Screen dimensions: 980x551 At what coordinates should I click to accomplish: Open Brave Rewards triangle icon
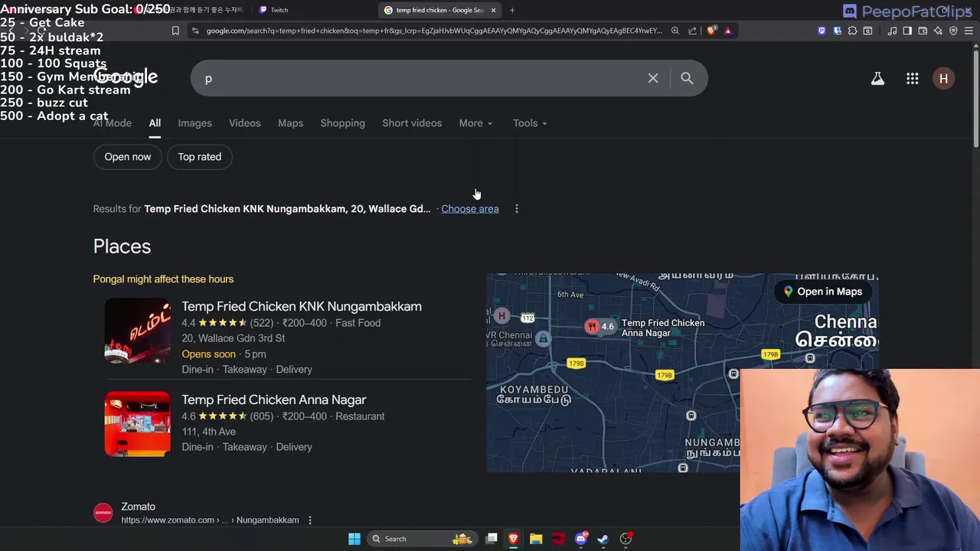728,31
